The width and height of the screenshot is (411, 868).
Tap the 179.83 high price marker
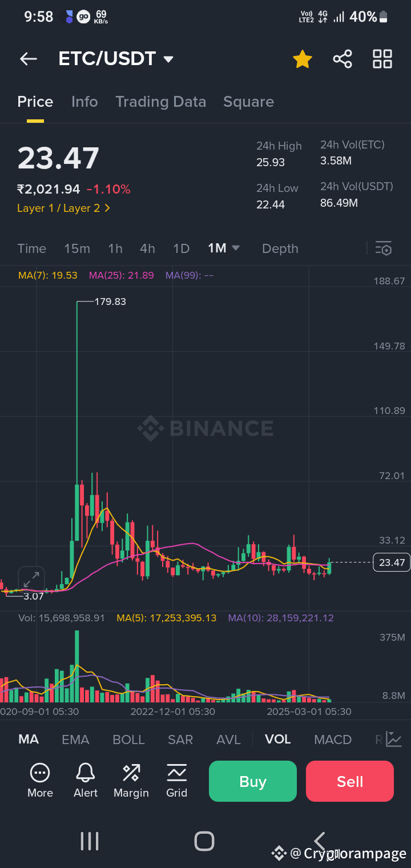pos(110,302)
